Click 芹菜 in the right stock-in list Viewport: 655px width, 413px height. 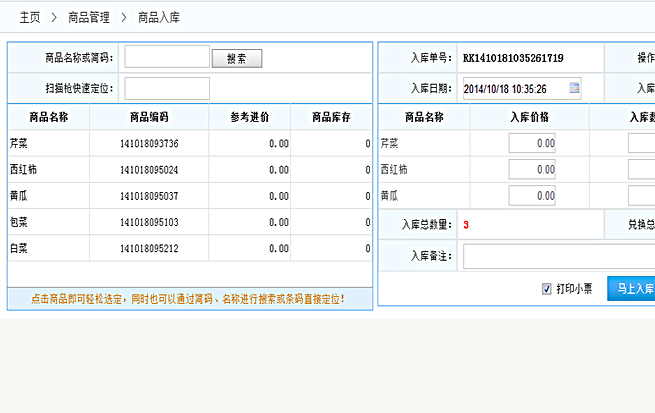coord(389,143)
